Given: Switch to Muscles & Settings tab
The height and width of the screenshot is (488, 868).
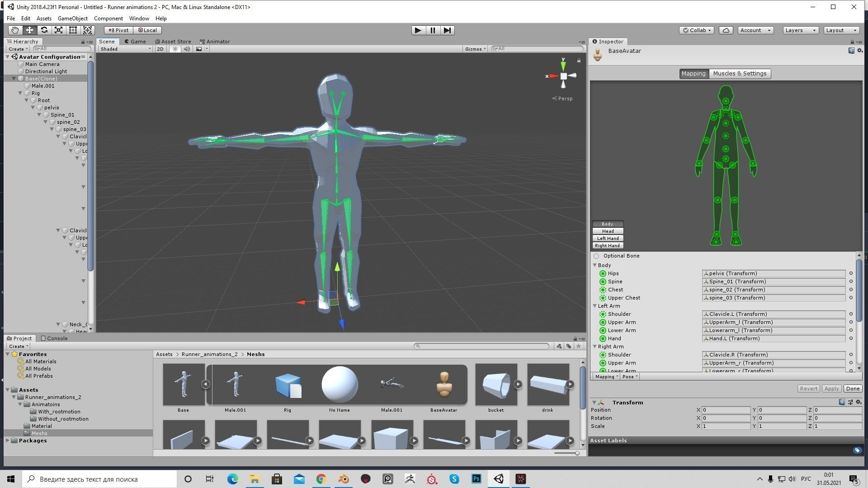Looking at the screenshot, I should pos(740,74).
